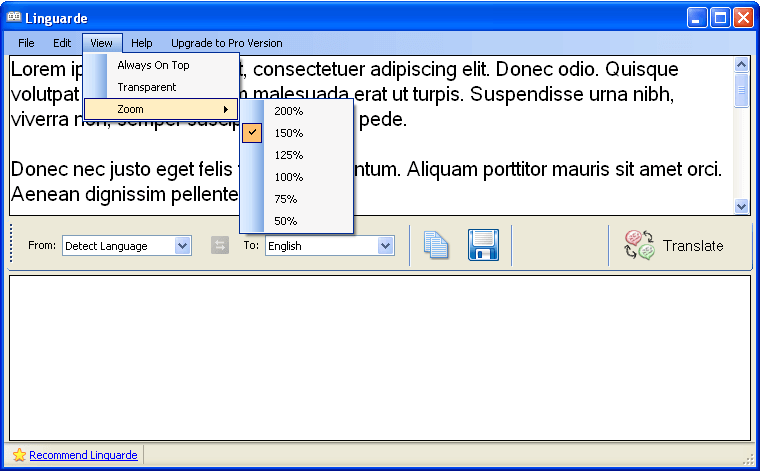Viewport: 761px width, 471px height.
Task: Open the Help menu
Action: click(141, 43)
